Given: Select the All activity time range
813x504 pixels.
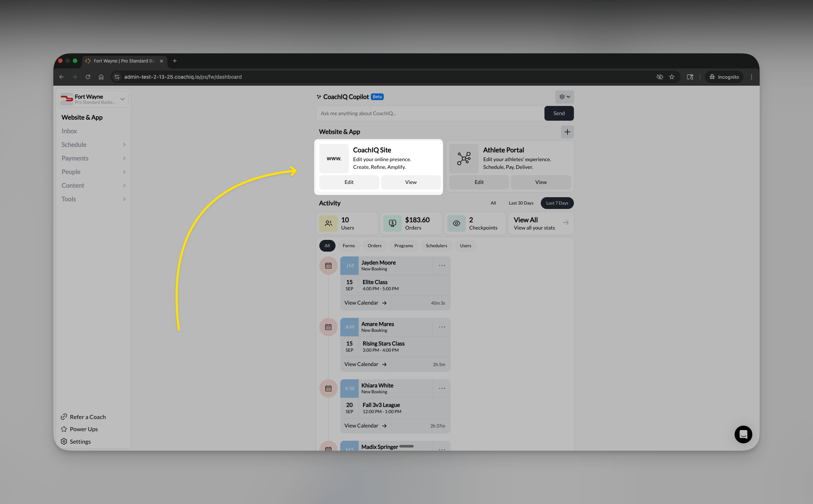Looking at the screenshot, I should tap(493, 203).
